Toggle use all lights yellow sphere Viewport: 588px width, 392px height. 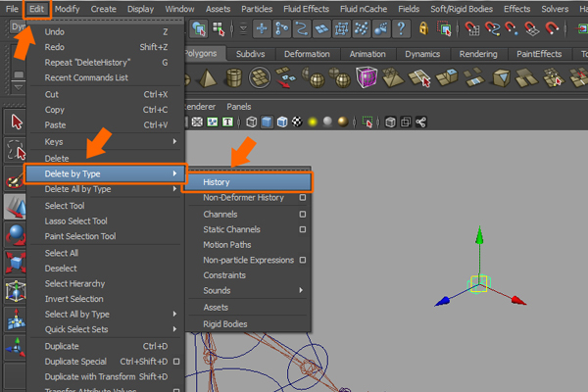(313, 122)
